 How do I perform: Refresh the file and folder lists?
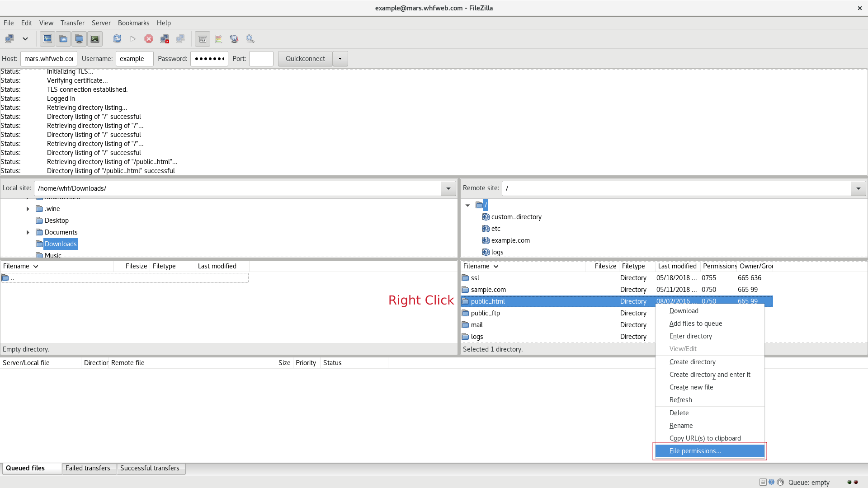click(117, 39)
